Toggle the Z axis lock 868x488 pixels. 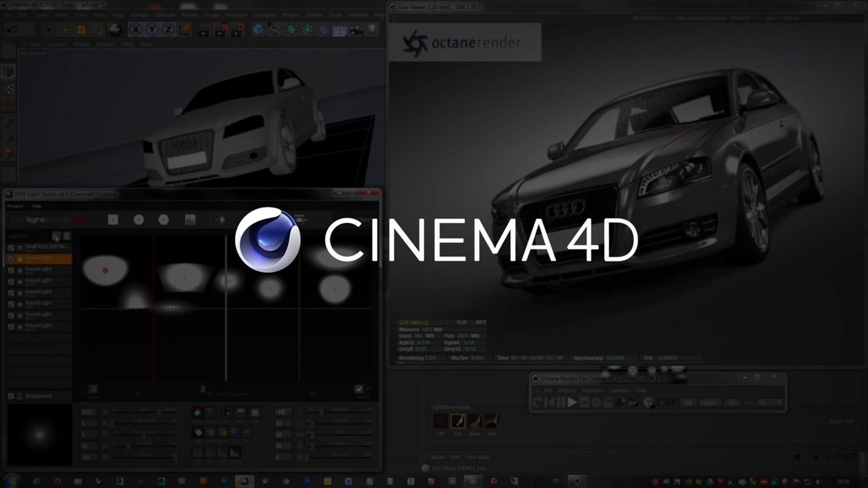(168, 30)
